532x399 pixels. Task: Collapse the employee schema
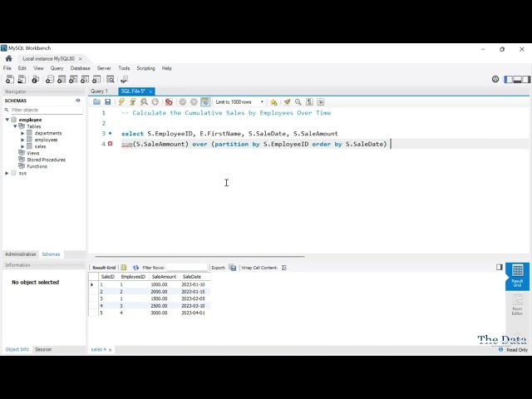point(7,120)
